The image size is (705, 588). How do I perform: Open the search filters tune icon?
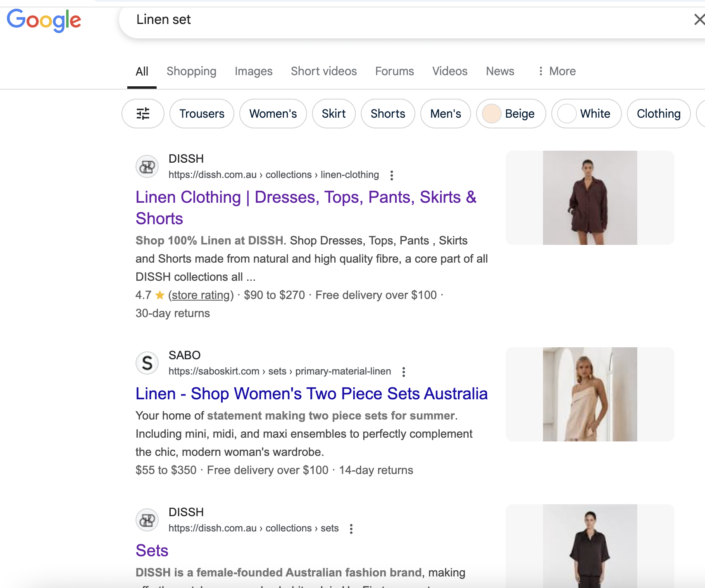tap(143, 114)
